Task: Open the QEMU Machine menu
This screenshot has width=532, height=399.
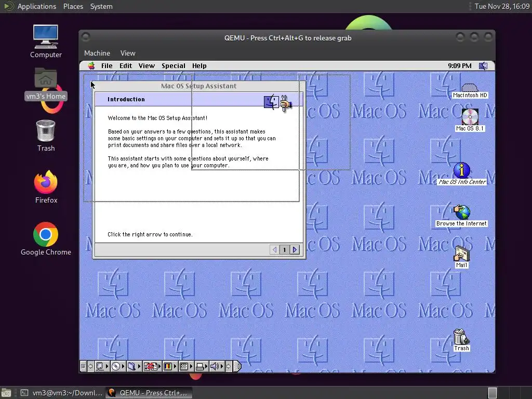Action: coord(97,54)
